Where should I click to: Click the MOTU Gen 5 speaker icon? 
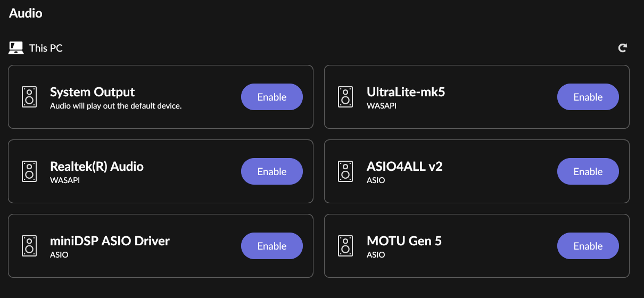pos(345,246)
